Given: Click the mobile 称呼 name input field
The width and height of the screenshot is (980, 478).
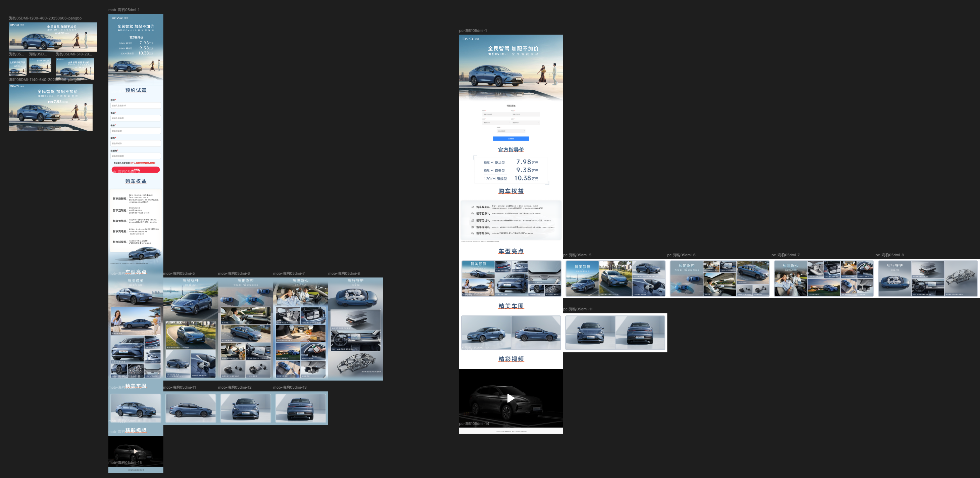Looking at the screenshot, I should [136, 105].
